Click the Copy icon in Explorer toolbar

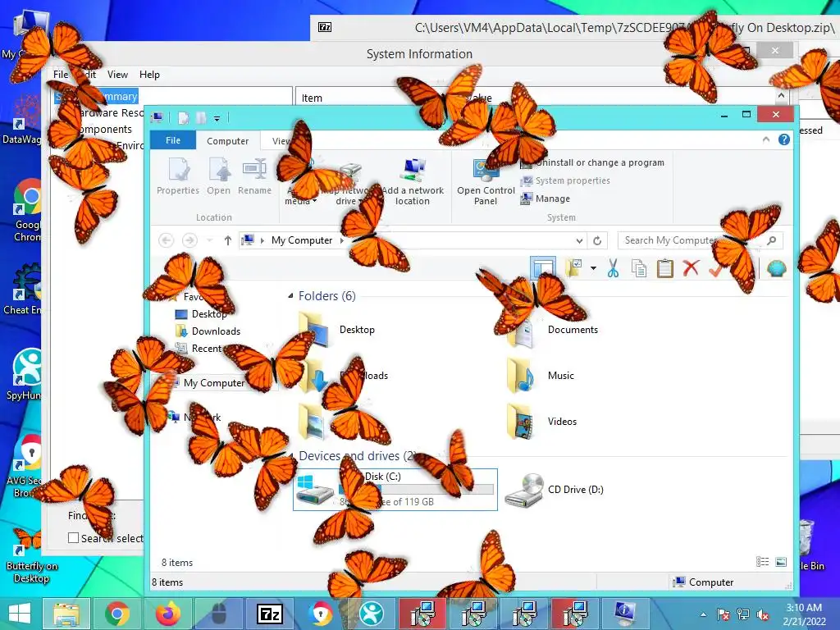[x=638, y=268]
